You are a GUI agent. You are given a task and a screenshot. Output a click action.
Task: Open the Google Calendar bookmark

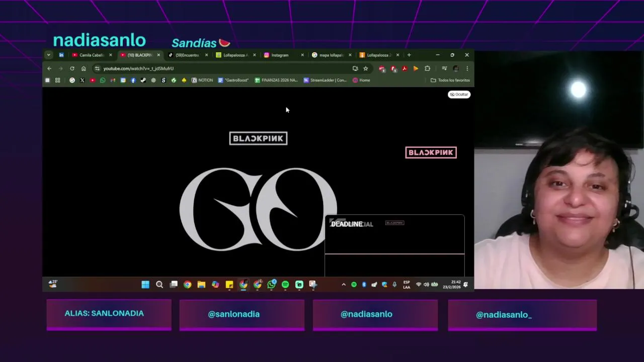click(123, 80)
